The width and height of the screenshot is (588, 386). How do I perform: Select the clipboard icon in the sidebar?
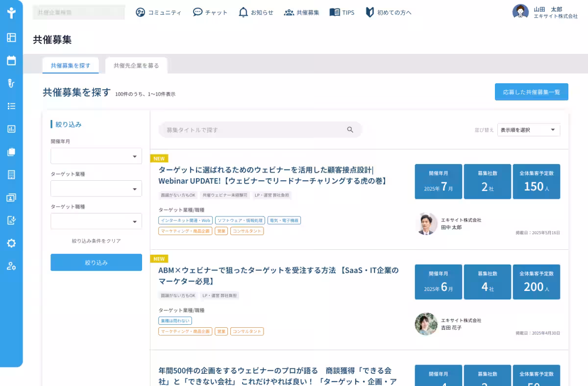pyautogui.click(x=11, y=152)
